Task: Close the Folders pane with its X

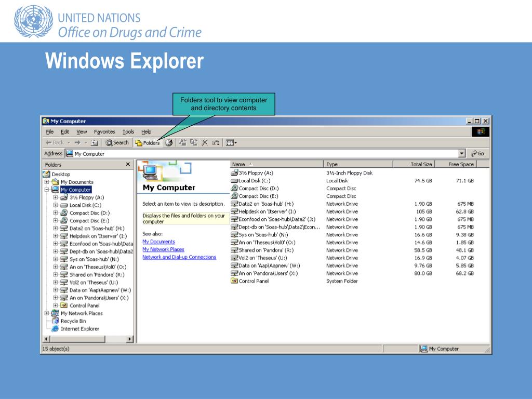Action: click(128, 164)
